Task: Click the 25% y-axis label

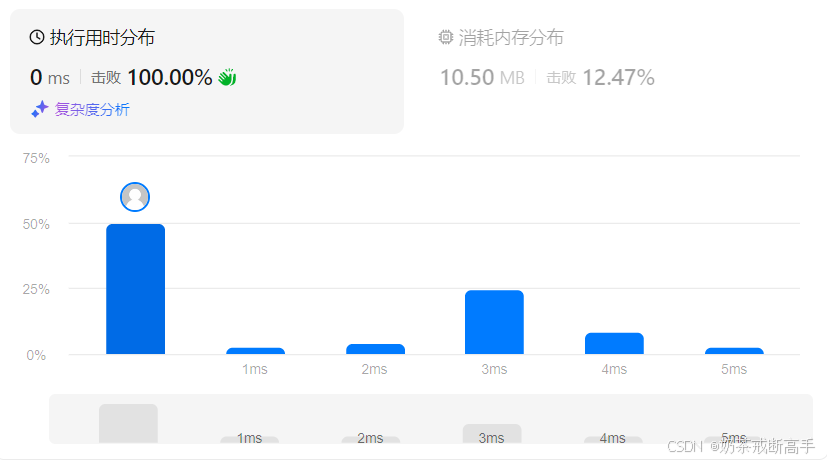Action: pos(36,289)
